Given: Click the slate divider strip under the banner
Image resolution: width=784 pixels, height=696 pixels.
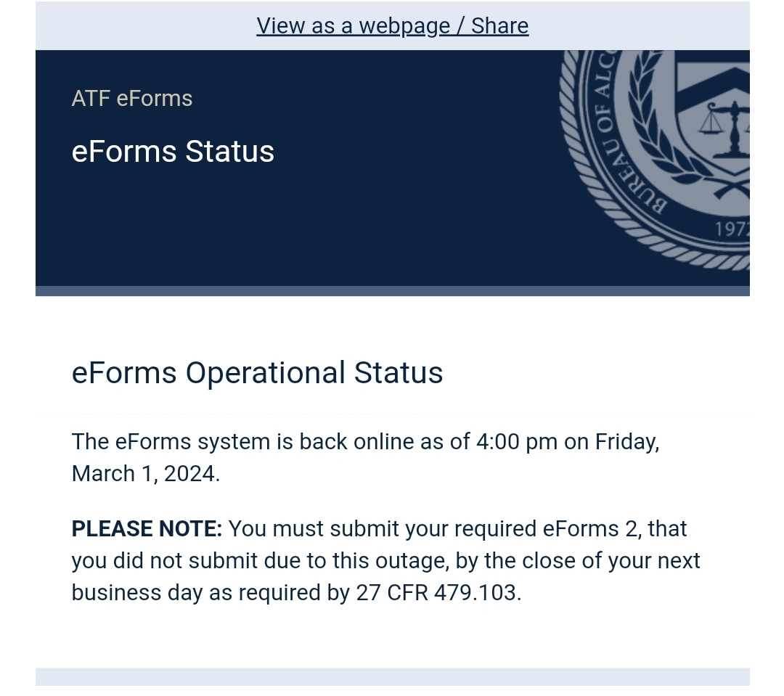Looking at the screenshot, I should click(x=393, y=291).
